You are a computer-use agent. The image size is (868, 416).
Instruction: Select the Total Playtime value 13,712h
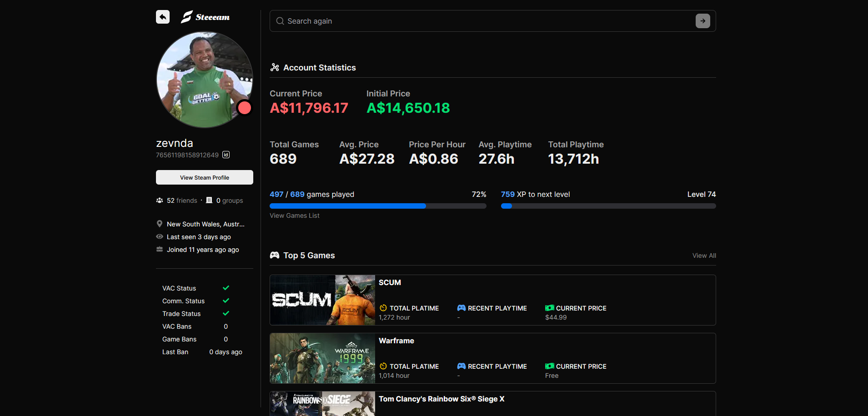pyautogui.click(x=573, y=159)
